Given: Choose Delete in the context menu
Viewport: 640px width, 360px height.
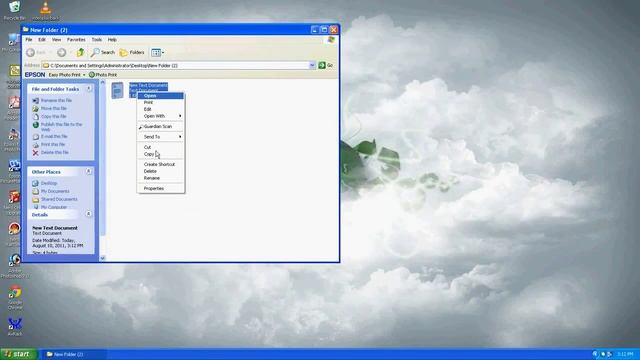Looking at the screenshot, I should click(160, 171).
